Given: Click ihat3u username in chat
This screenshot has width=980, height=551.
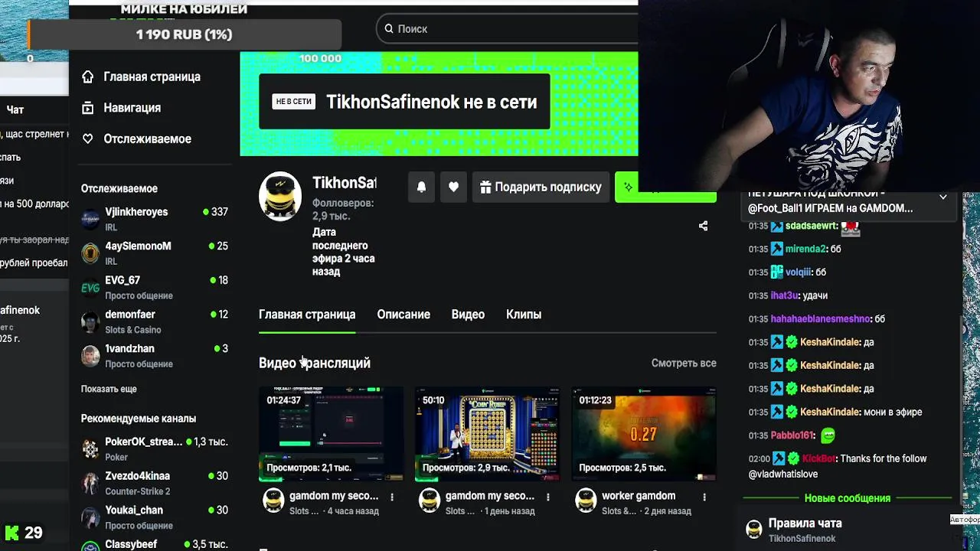Looking at the screenshot, I should [784, 295].
